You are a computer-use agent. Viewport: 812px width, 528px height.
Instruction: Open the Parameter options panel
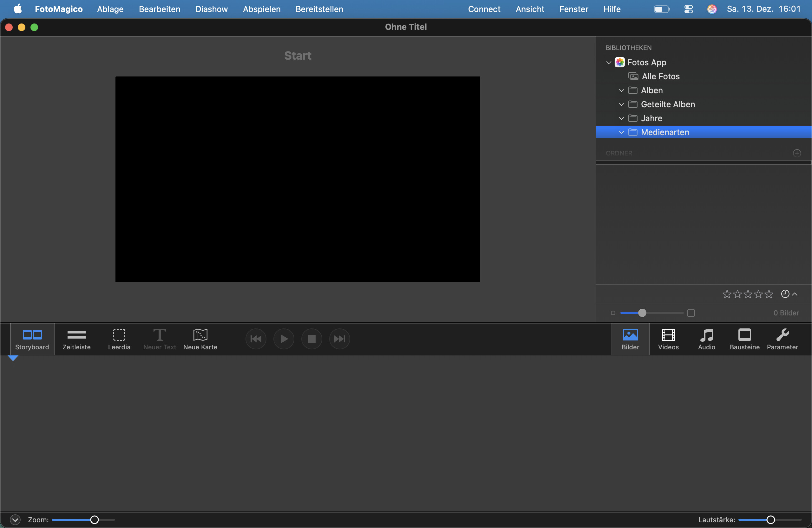click(782, 339)
